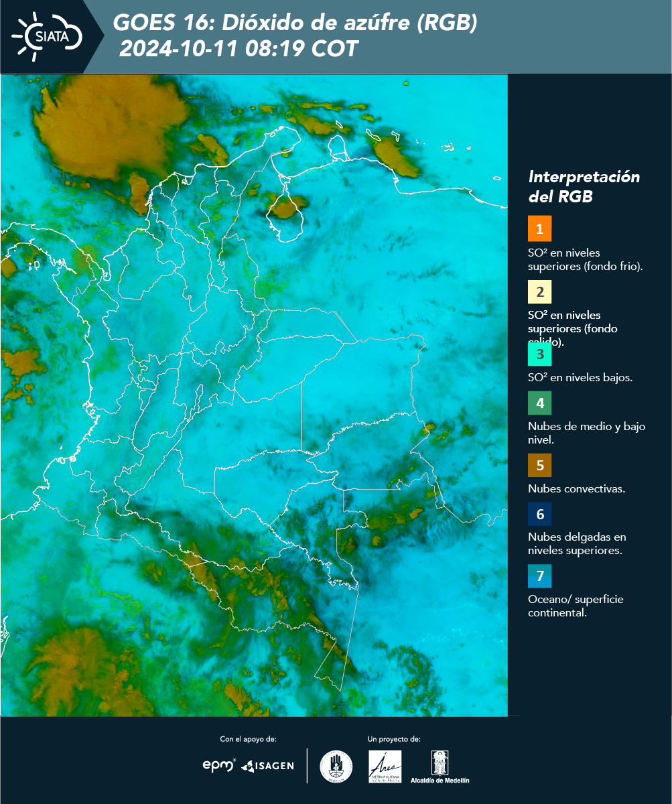672x804 pixels.
Task: Click the GOES 16 satellite map image
Action: point(255,395)
